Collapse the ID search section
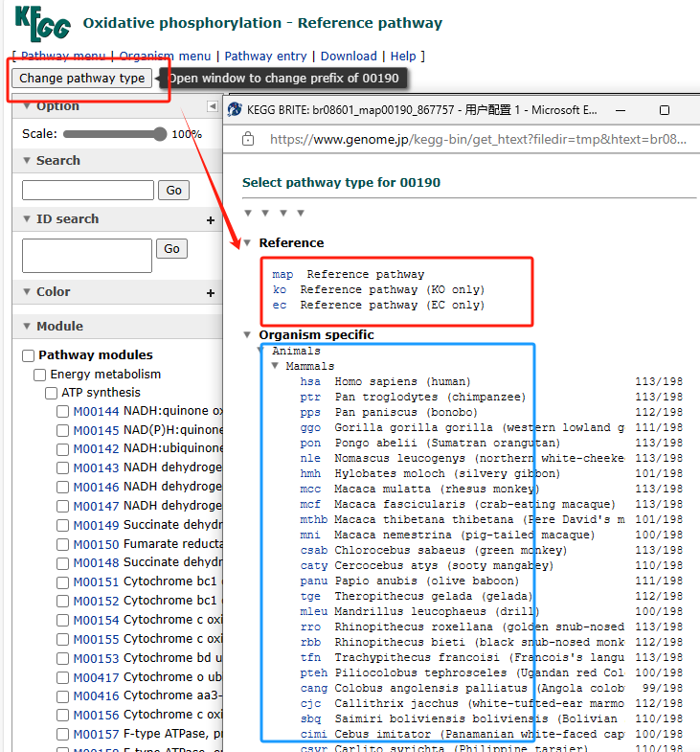This screenshot has height=752, width=700. click(x=27, y=218)
